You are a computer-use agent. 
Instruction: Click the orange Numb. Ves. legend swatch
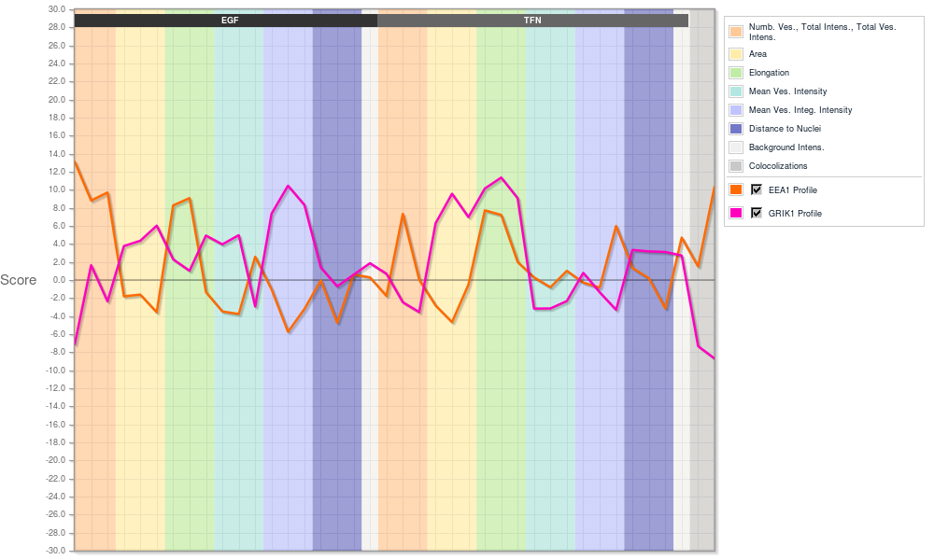coord(736,32)
